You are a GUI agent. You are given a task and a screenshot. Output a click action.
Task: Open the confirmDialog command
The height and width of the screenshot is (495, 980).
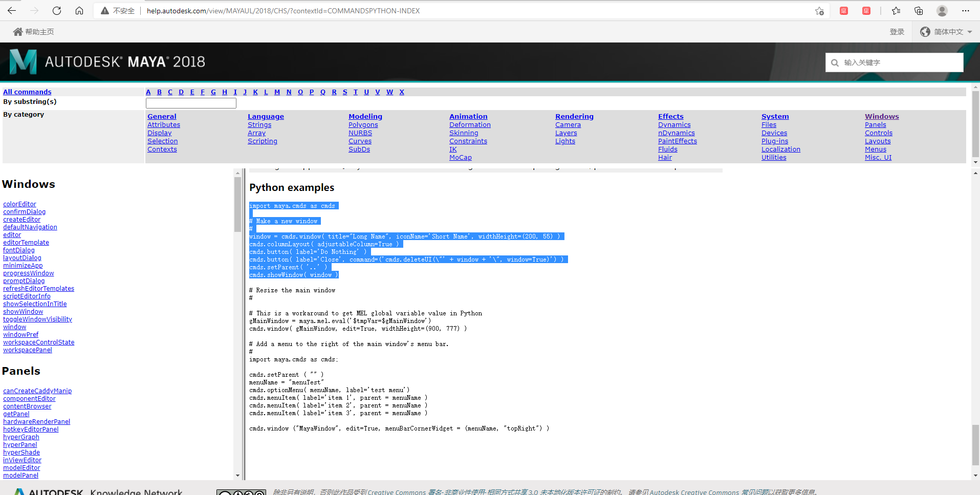[24, 212]
